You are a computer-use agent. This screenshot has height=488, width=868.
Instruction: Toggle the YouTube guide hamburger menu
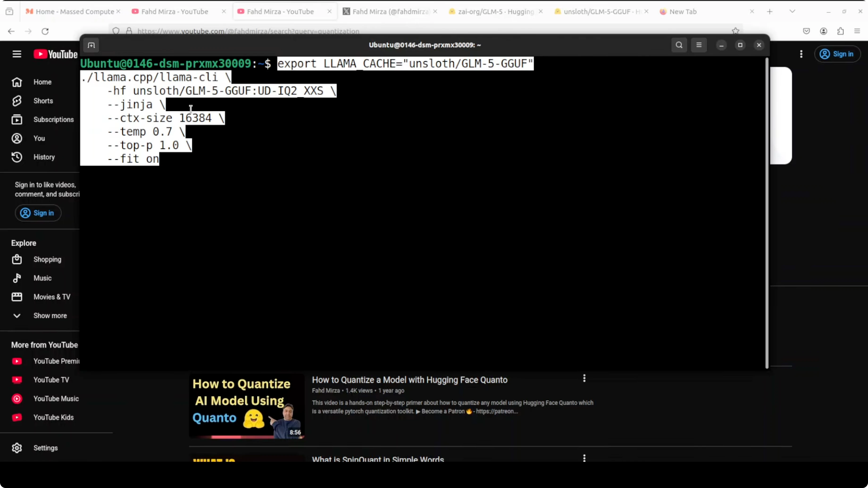tap(17, 54)
